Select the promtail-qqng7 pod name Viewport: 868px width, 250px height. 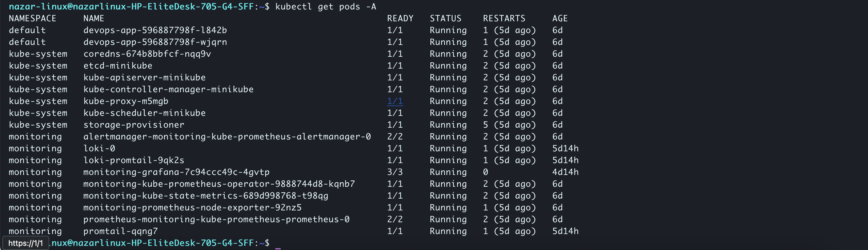[x=120, y=231]
